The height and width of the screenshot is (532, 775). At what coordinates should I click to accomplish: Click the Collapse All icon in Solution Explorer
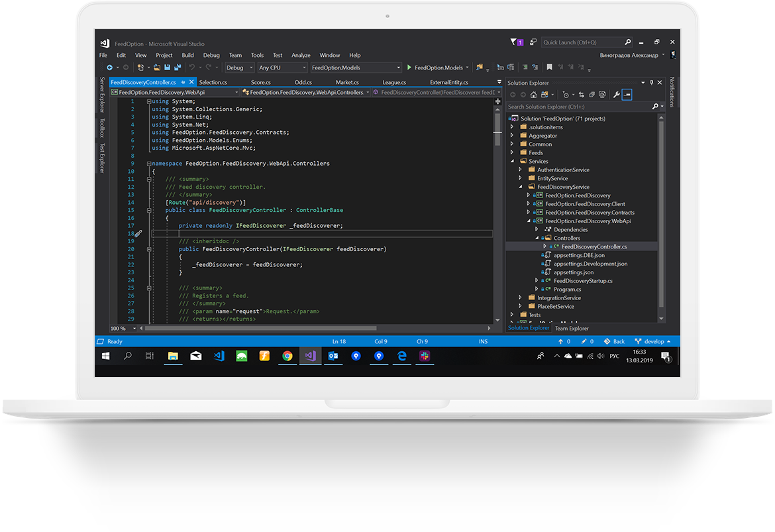(592, 95)
